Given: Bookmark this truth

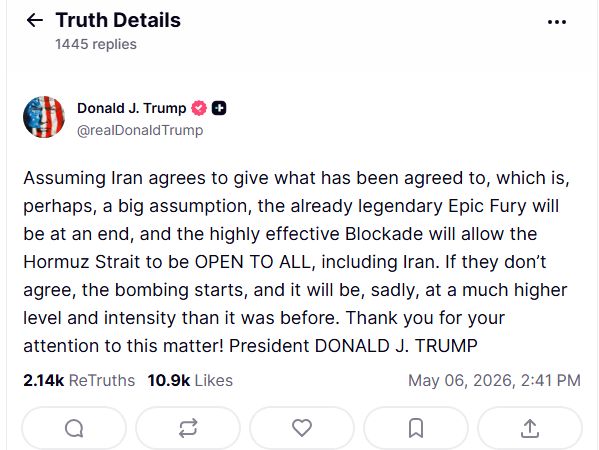Looking at the screenshot, I should pyautogui.click(x=416, y=428).
